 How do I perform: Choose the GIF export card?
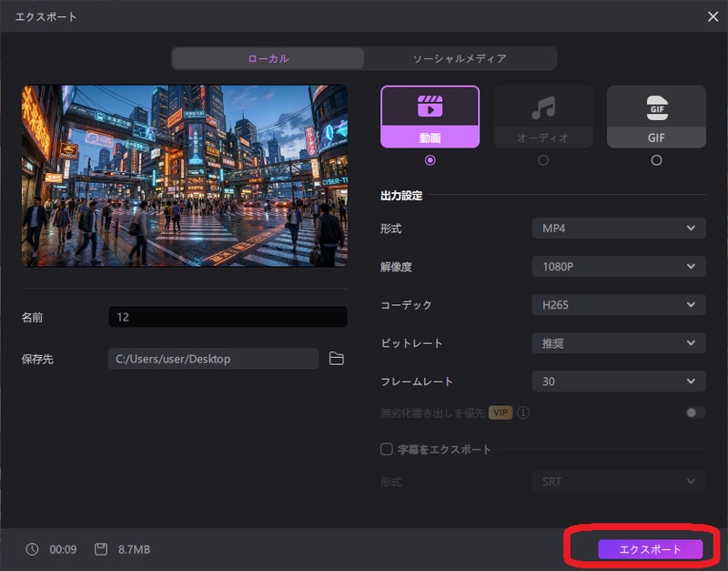click(x=656, y=117)
